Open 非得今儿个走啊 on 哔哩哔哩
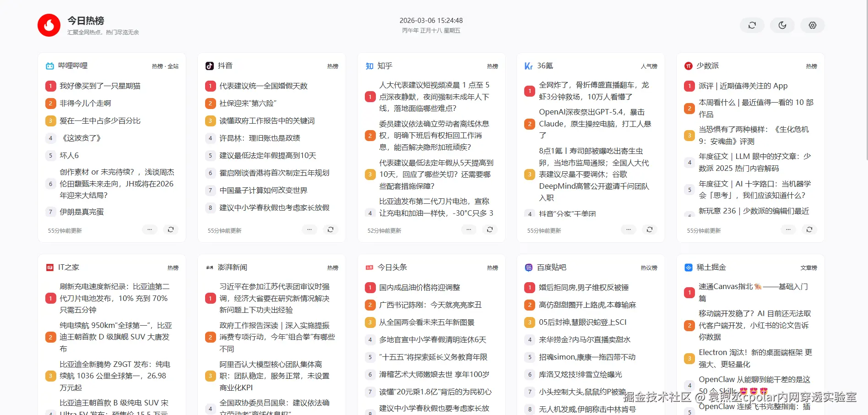The image size is (868, 415). point(85,104)
